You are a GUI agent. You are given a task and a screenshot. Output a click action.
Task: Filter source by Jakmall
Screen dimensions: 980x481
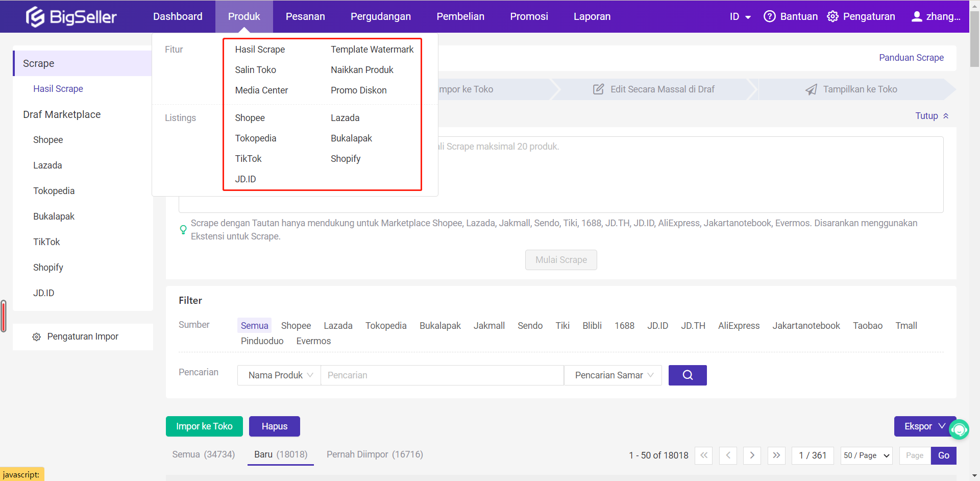point(489,326)
